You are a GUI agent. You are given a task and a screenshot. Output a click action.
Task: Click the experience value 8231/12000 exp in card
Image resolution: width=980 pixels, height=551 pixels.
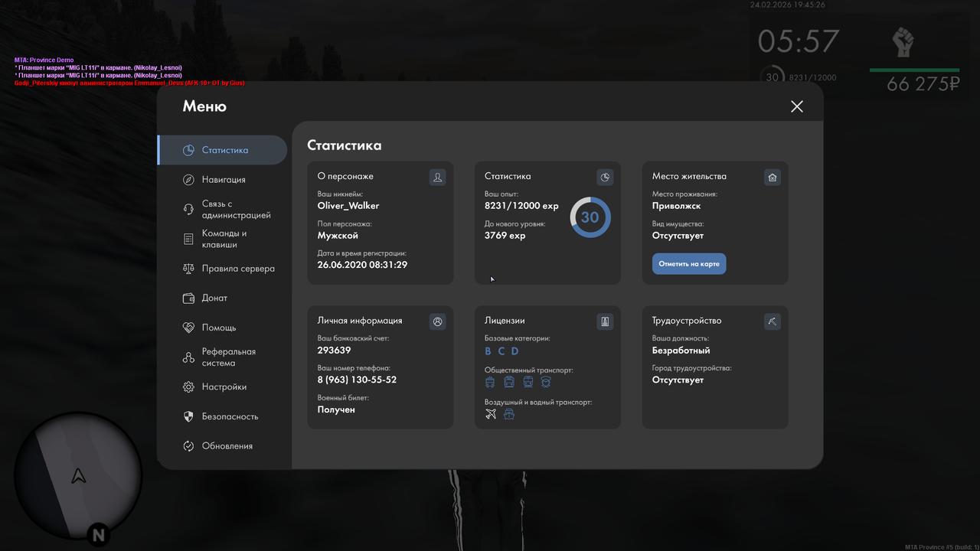pyautogui.click(x=521, y=206)
